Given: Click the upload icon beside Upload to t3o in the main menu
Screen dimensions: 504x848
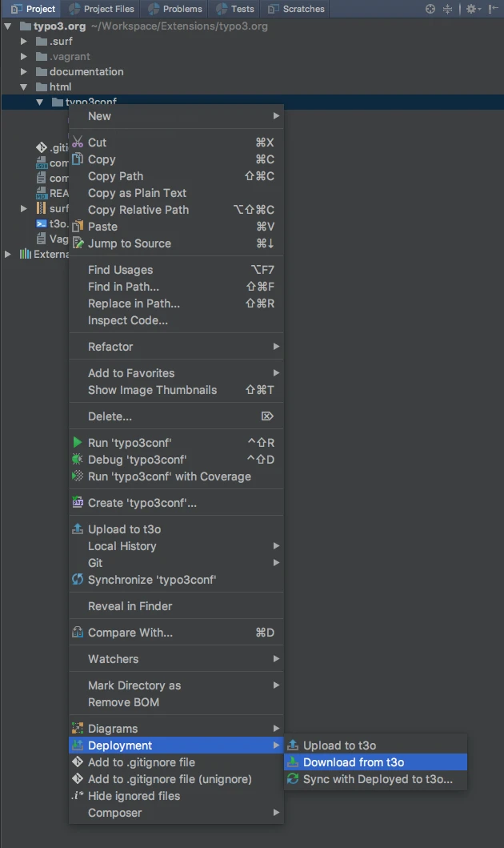Looking at the screenshot, I should pyautogui.click(x=78, y=529).
